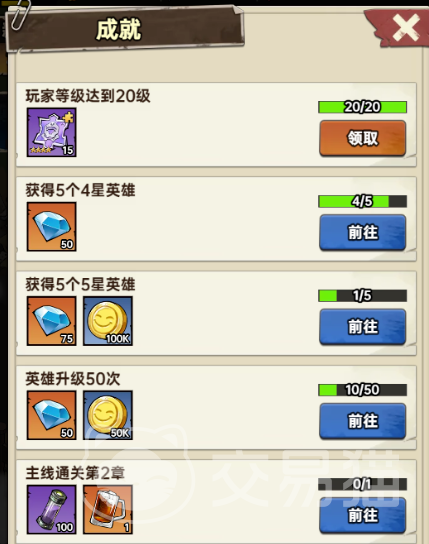Go to the 获得5个4星英雄 task via 前往
429x544 pixels.
(362, 232)
